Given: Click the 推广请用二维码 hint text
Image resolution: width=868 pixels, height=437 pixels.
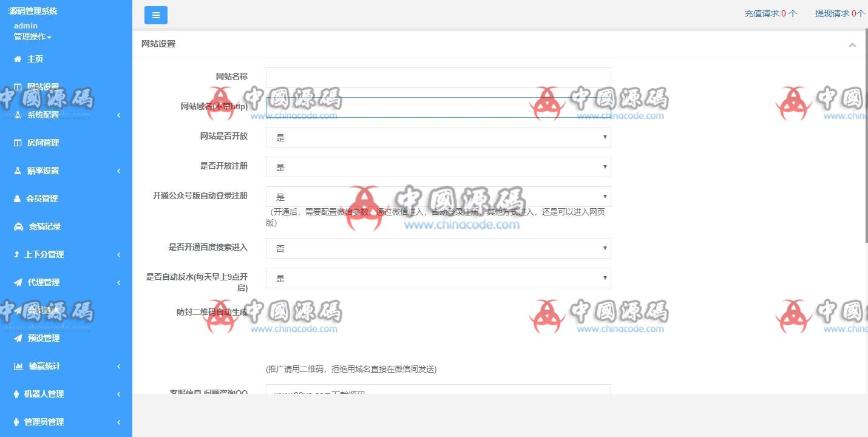Looking at the screenshot, I should (x=351, y=369).
